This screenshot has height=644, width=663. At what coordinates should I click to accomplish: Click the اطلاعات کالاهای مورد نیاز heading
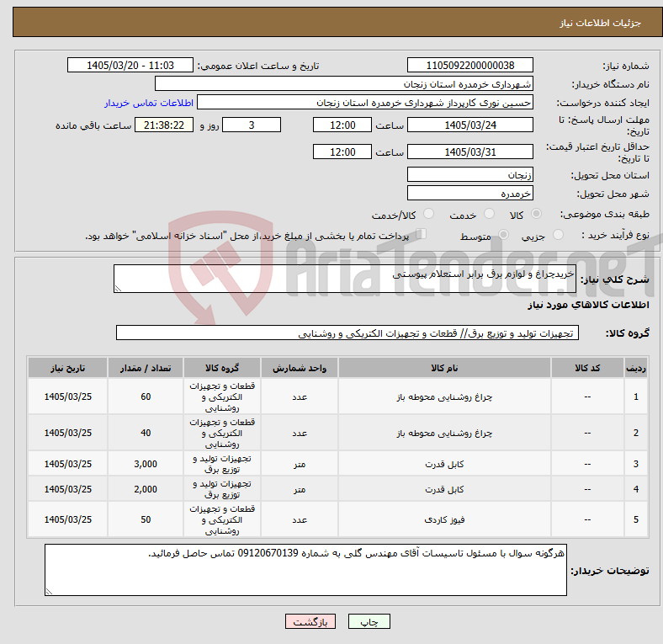click(x=588, y=305)
